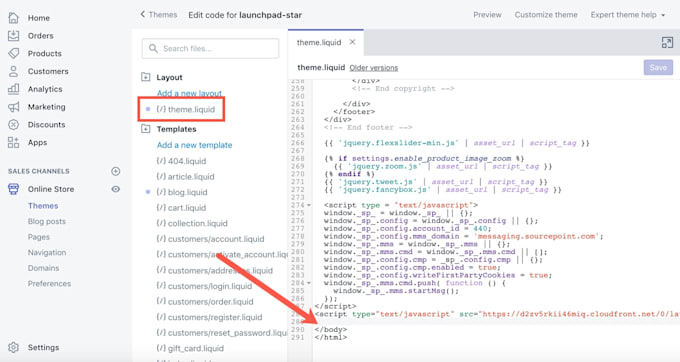This screenshot has height=362, width=680.
Task: Open Blog posts submenu
Action: click(x=47, y=222)
